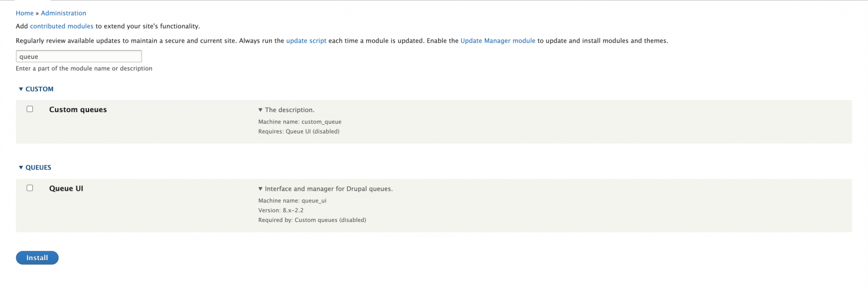Image resolution: width=868 pixels, height=289 pixels.
Task: Click 'Enter a part of the module name' hint
Action: click(84, 68)
